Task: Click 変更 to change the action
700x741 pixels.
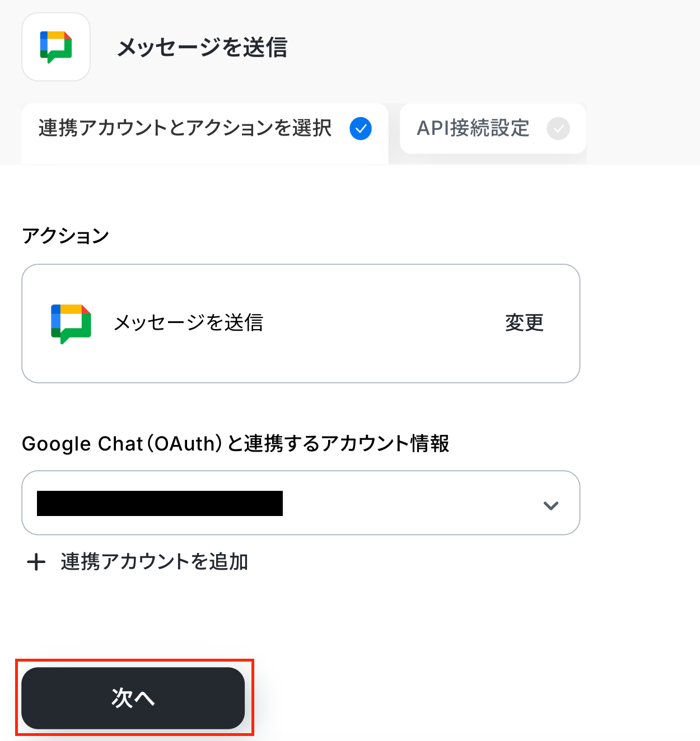Action: tap(524, 323)
